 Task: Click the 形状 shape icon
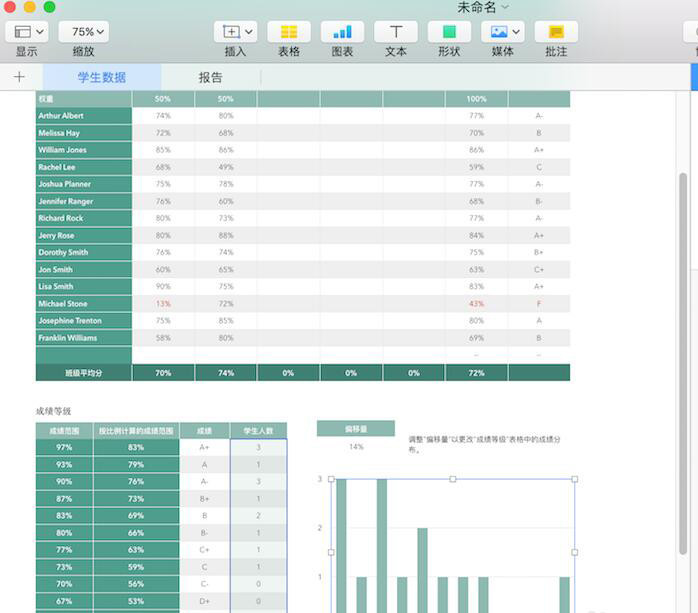coord(449,32)
